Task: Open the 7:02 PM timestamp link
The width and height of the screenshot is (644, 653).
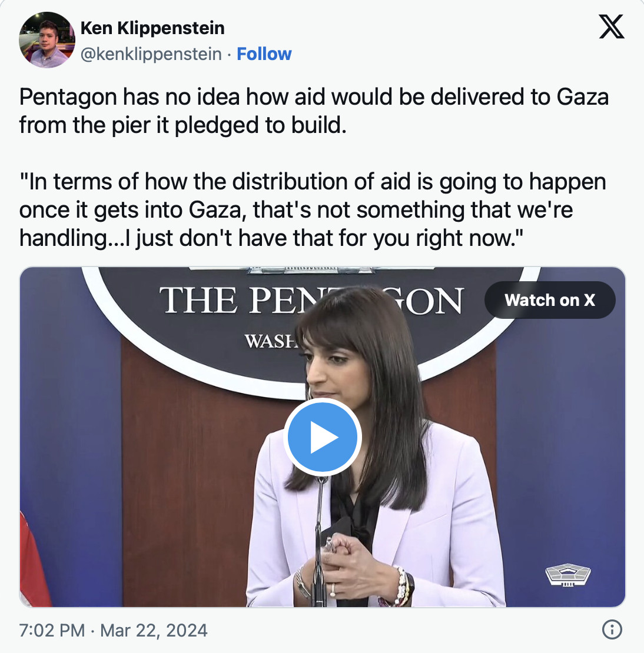Action: [x=52, y=631]
